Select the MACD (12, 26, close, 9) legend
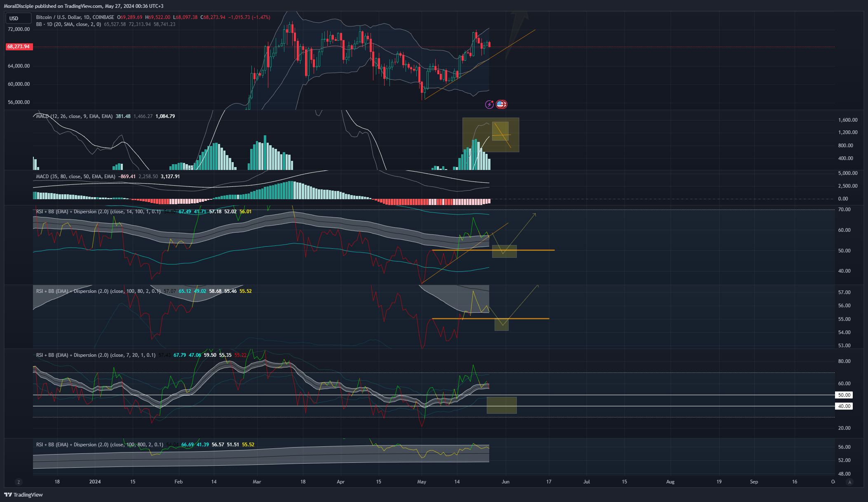This screenshot has width=868, height=502. 74,116
